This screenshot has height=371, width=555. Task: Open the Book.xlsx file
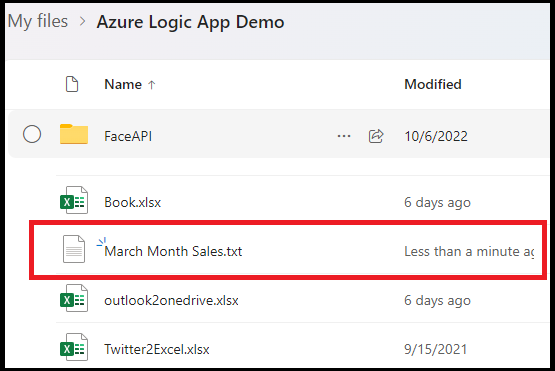[132, 202]
